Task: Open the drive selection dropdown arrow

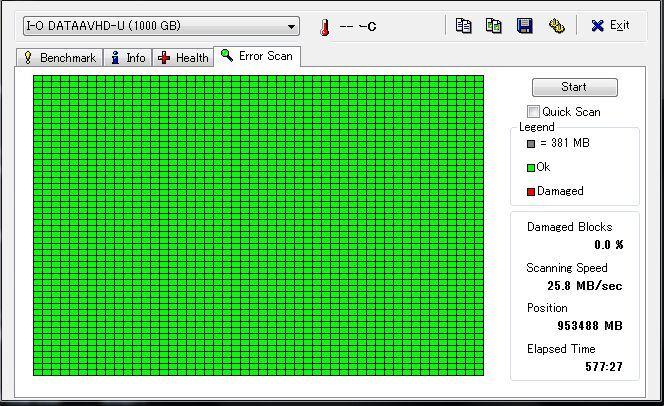Action: 291,27
